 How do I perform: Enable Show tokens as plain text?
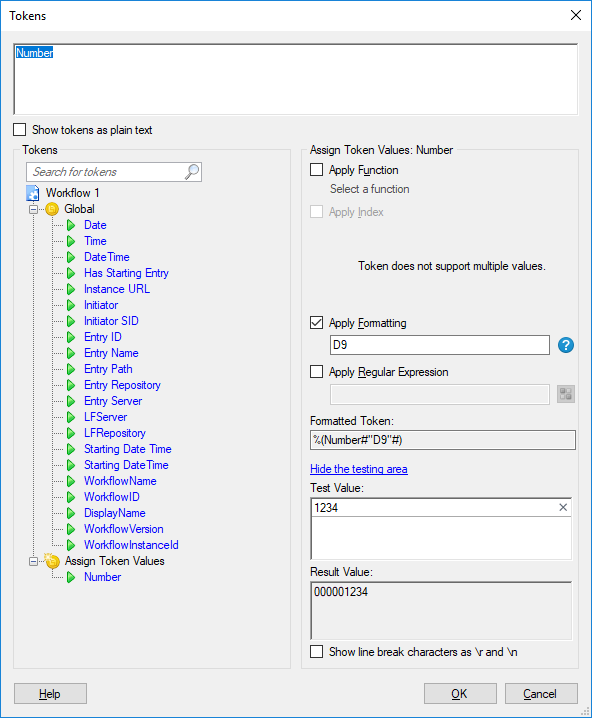(x=20, y=130)
